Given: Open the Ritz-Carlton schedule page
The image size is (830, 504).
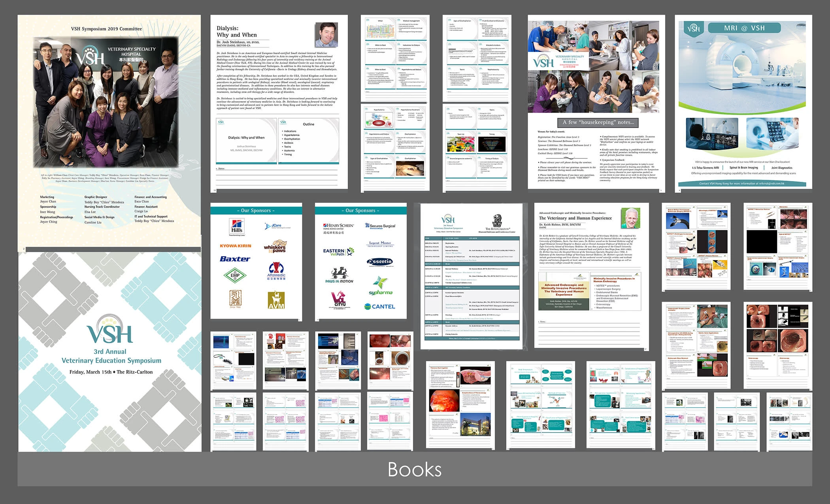Looking at the screenshot, I should click(x=472, y=276).
